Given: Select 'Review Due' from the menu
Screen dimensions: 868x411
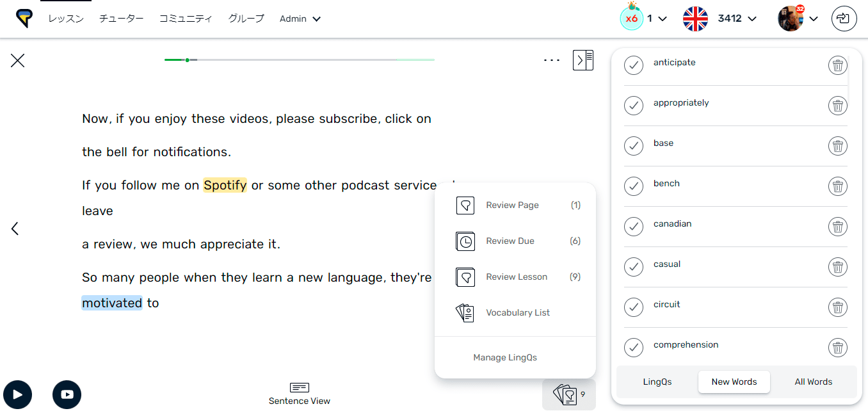Looking at the screenshot, I should [510, 241].
